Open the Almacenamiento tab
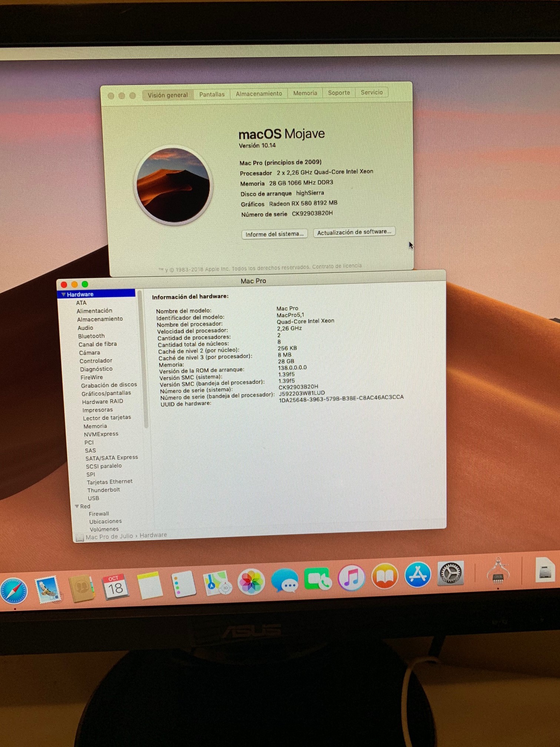560x747 pixels. tap(259, 94)
